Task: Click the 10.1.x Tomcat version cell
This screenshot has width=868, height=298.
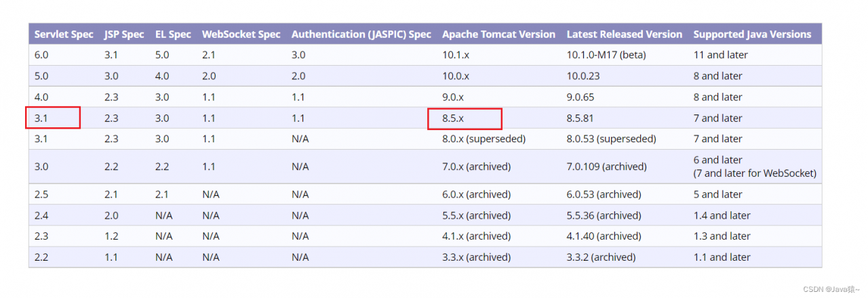Action: 456,55
